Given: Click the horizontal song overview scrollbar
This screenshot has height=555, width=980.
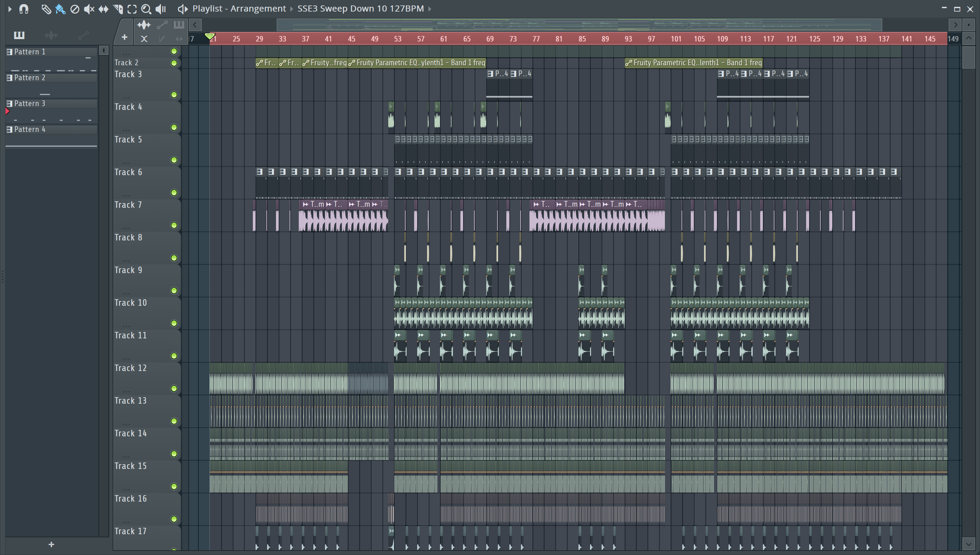Looking at the screenshot, I should pos(579,25).
